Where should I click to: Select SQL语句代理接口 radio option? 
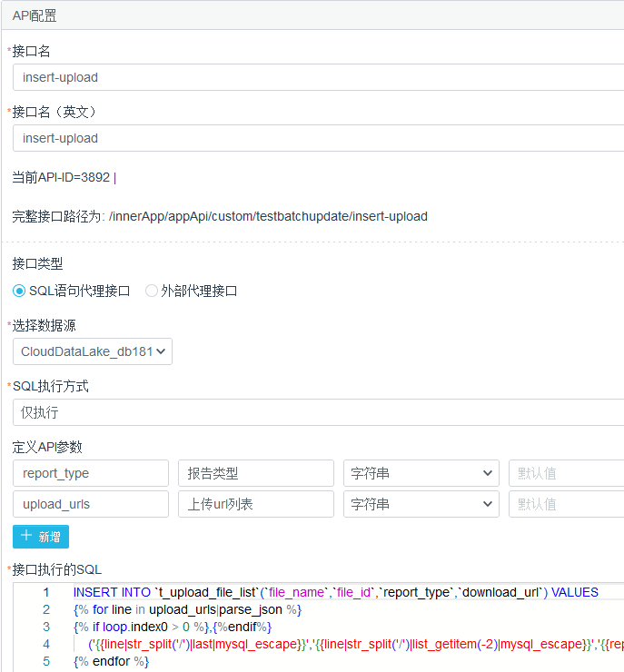pyautogui.click(x=19, y=291)
